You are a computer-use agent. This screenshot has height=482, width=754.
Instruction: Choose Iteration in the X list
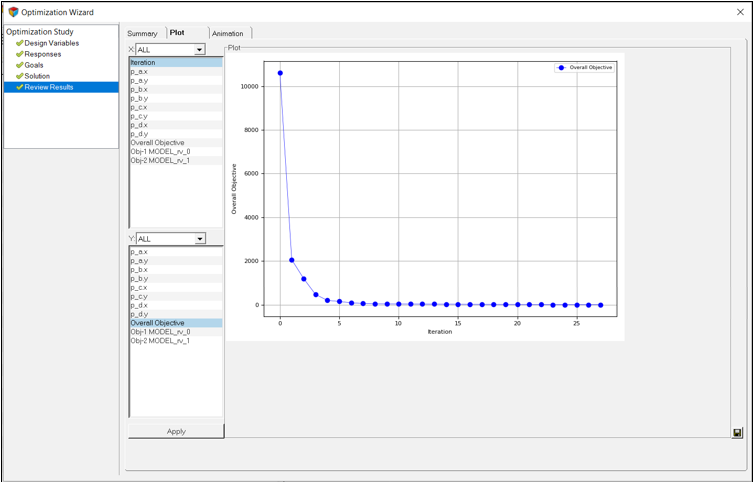(143, 62)
